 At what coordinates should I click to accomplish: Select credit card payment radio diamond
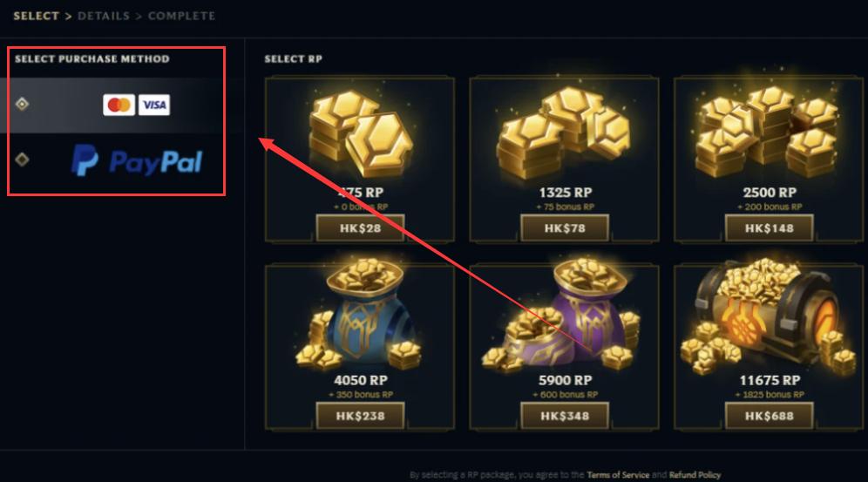pos(22,104)
